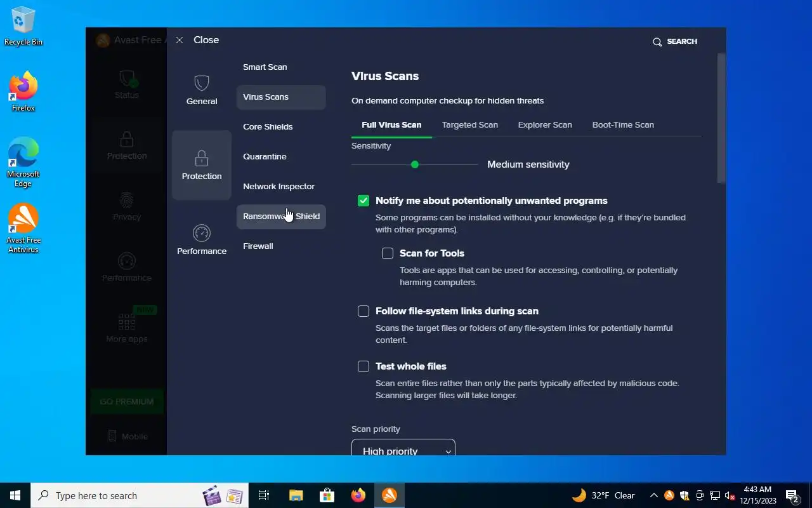Launch Firefox from taskbar
The width and height of the screenshot is (812, 508).
(358, 495)
